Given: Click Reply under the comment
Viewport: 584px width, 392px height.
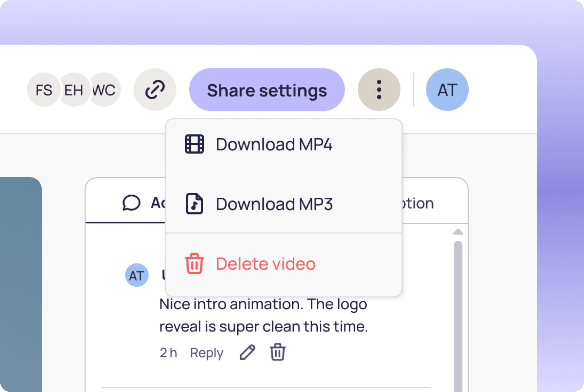Looking at the screenshot, I should pos(206,353).
